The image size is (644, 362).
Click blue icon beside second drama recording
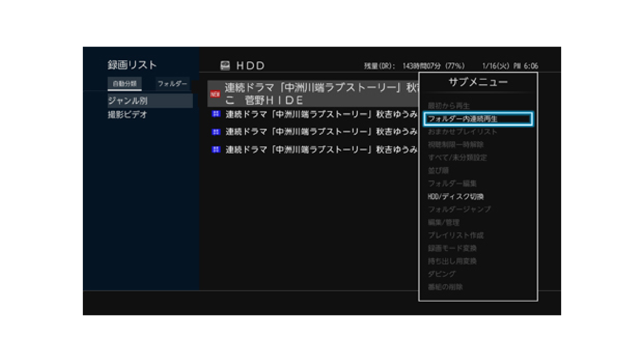pos(216,114)
